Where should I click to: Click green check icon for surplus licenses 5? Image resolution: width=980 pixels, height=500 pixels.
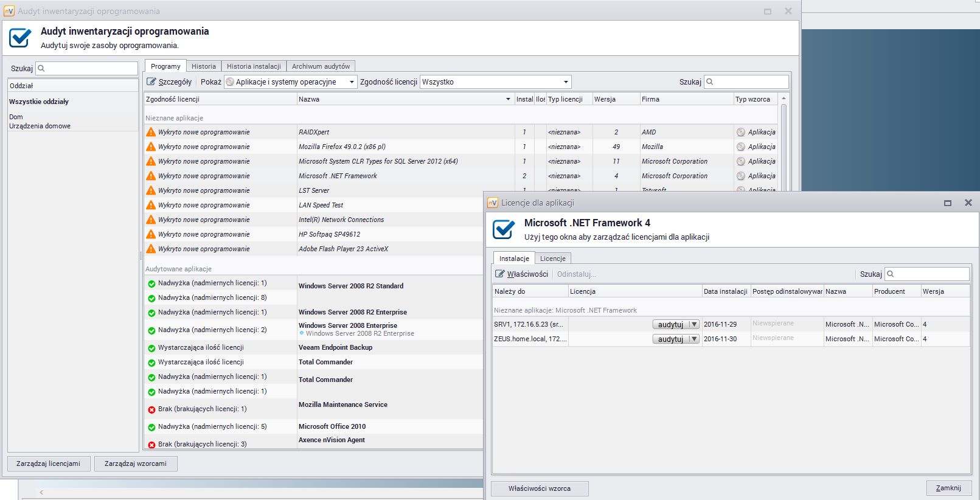151,427
